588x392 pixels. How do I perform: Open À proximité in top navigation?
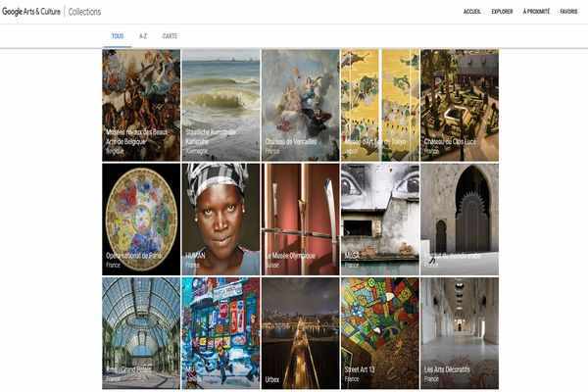pos(536,12)
